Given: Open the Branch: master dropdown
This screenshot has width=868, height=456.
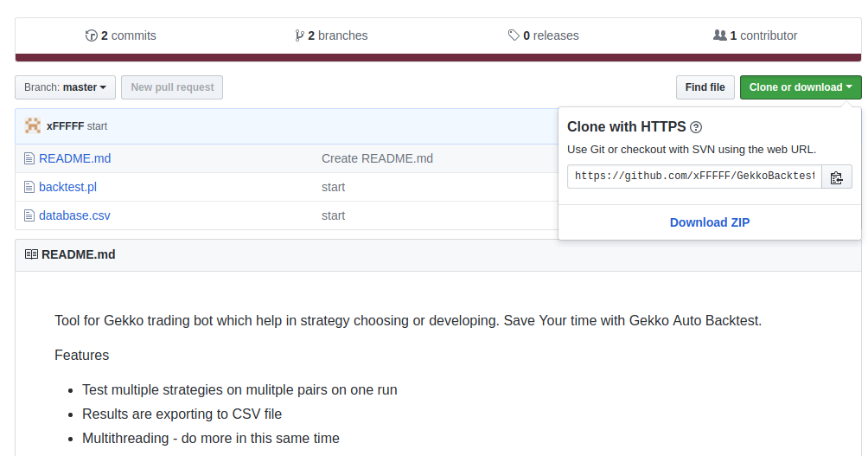Looking at the screenshot, I should tap(66, 87).
